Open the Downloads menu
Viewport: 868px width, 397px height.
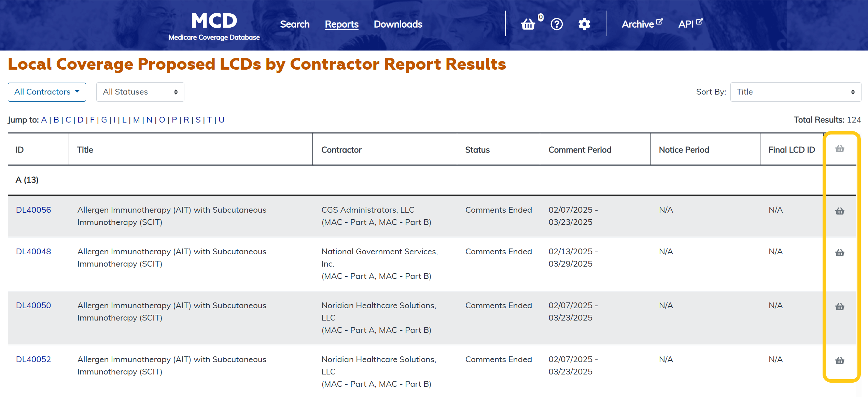[398, 24]
